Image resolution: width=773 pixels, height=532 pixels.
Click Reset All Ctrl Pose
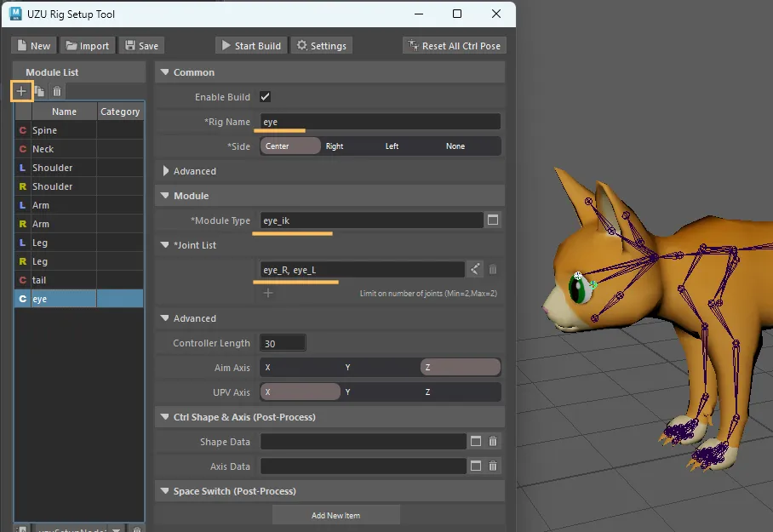point(455,45)
